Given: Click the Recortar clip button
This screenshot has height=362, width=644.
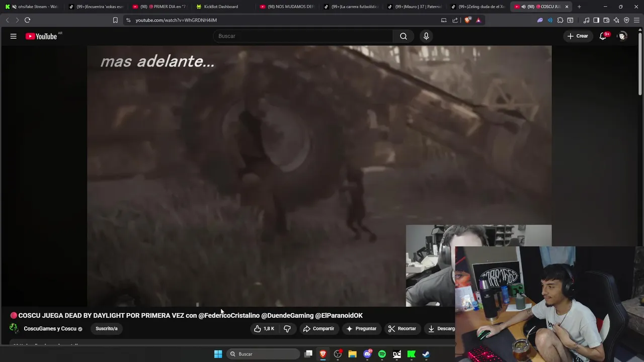Looking at the screenshot, I should point(402,329).
